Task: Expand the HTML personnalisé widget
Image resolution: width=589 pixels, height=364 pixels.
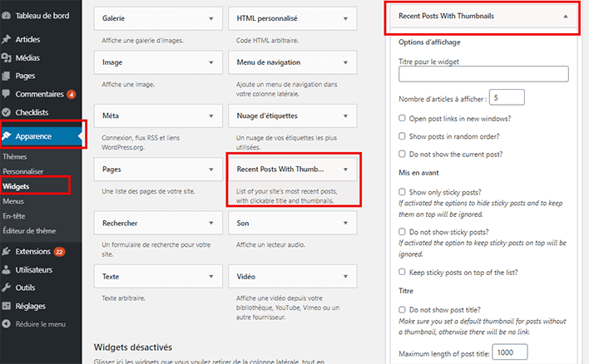Action: click(345, 18)
